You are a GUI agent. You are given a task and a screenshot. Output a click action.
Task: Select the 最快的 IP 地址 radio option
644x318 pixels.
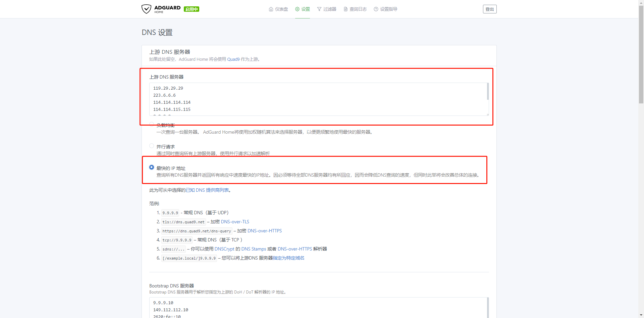pyautogui.click(x=152, y=168)
